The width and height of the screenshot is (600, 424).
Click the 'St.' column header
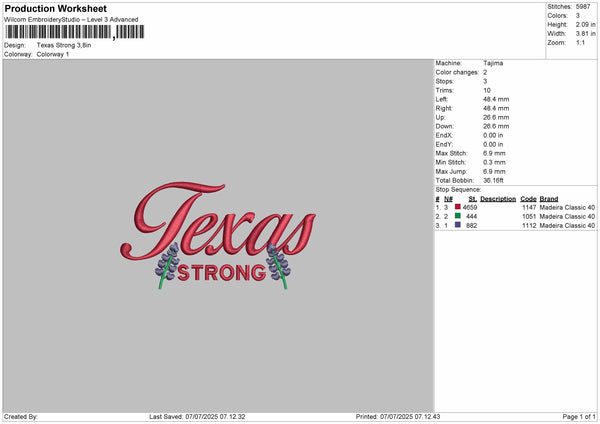[x=473, y=199]
